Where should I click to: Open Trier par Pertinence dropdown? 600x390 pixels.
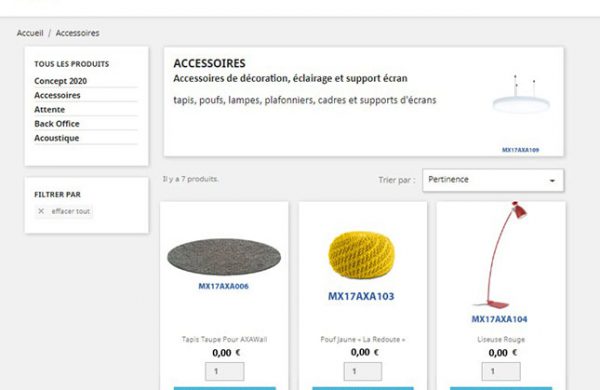(x=493, y=180)
